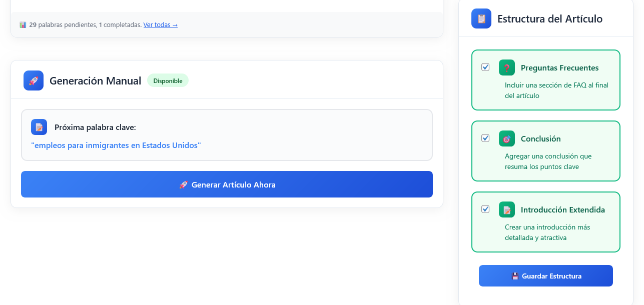Click the Introducción Extendida card title
This screenshot has height=305, width=644.
point(562,210)
